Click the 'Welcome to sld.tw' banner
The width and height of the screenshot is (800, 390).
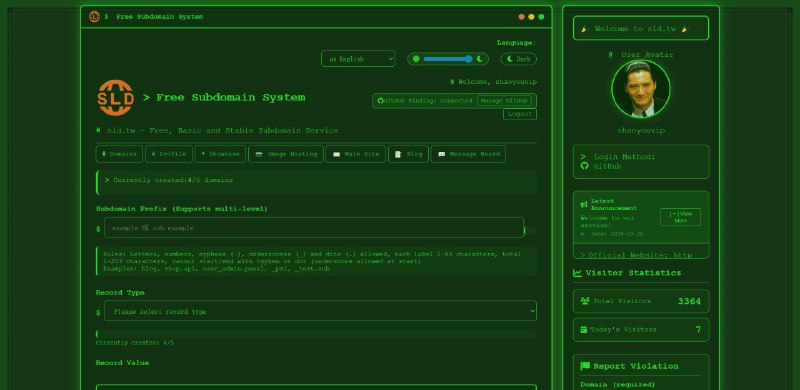point(641,28)
